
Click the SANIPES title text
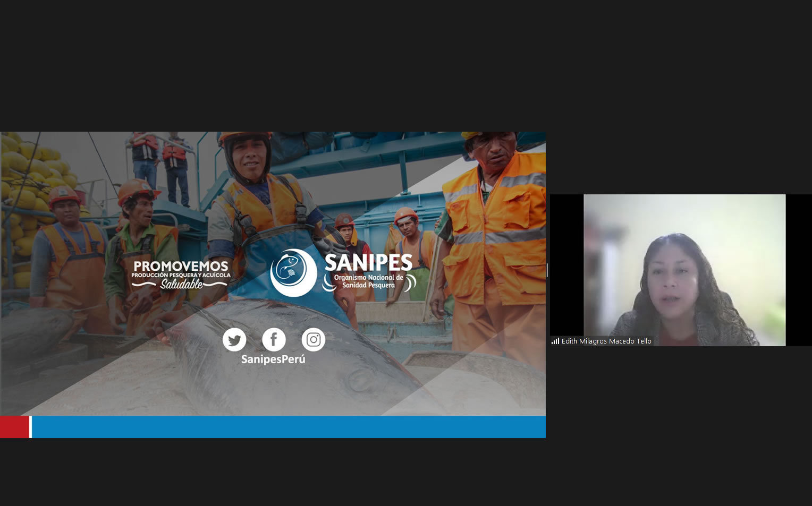[x=368, y=263]
